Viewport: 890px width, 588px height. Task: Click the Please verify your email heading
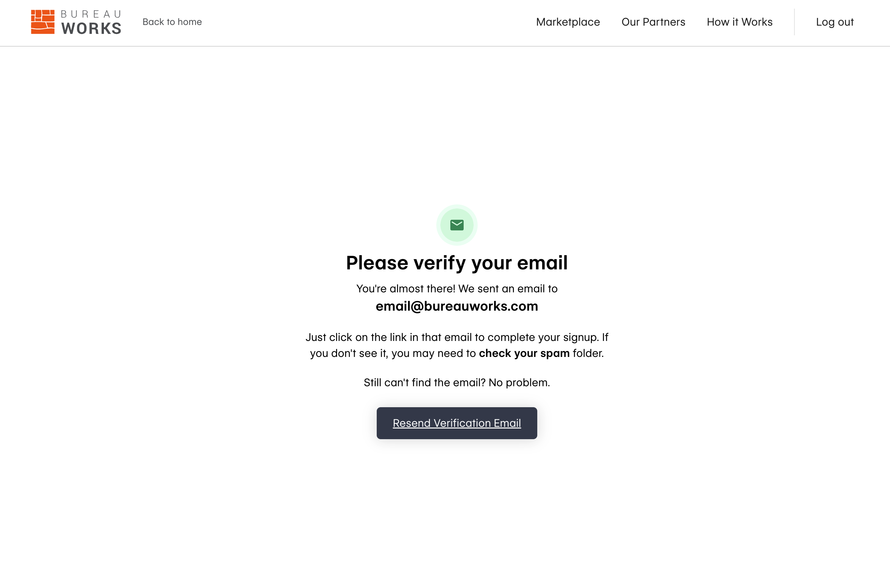pyautogui.click(x=457, y=262)
